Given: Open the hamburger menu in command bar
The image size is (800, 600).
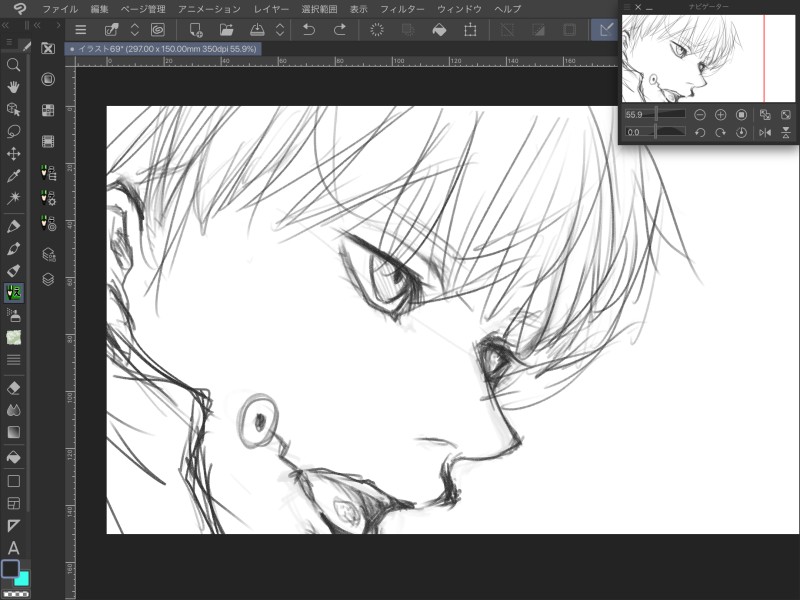Looking at the screenshot, I should [81, 30].
